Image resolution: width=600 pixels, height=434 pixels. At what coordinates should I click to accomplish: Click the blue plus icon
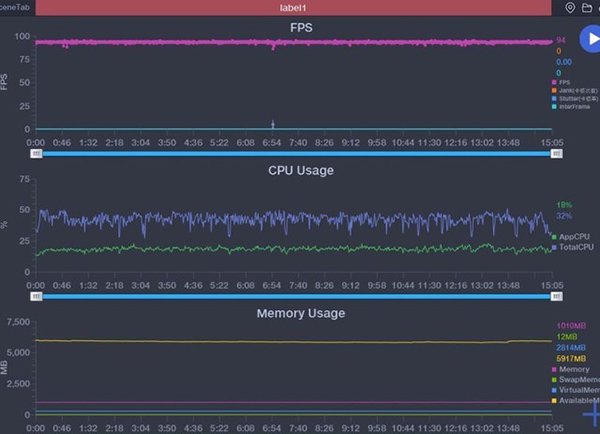coord(592,412)
